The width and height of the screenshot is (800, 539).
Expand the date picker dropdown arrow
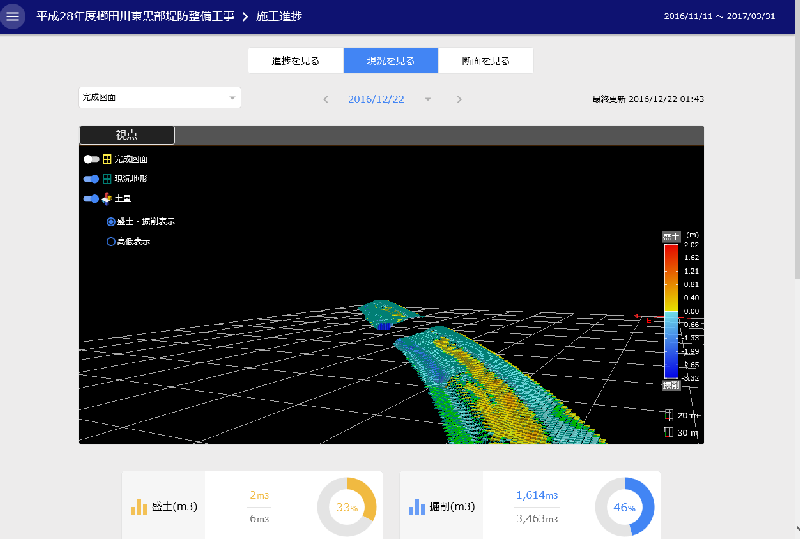pos(427,99)
